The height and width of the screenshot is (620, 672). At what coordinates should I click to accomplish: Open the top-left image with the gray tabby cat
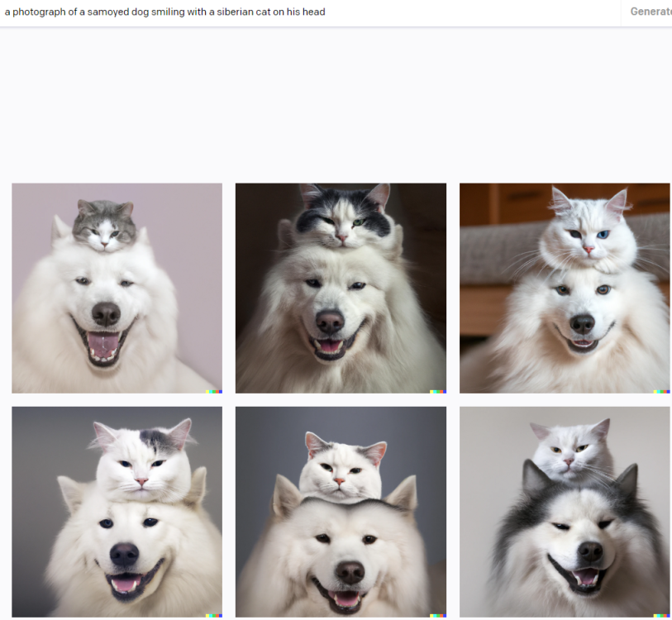[116, 287]
